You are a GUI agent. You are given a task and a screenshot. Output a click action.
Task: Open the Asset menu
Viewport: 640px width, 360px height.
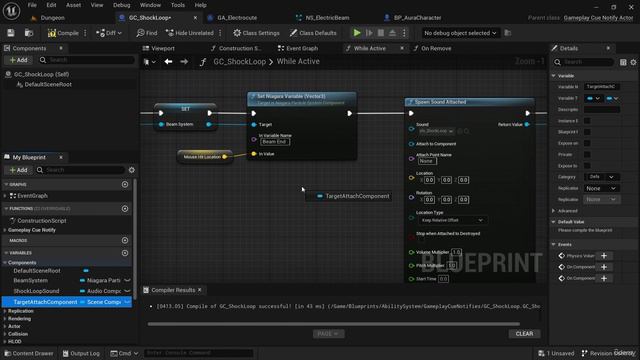point(73,5)
